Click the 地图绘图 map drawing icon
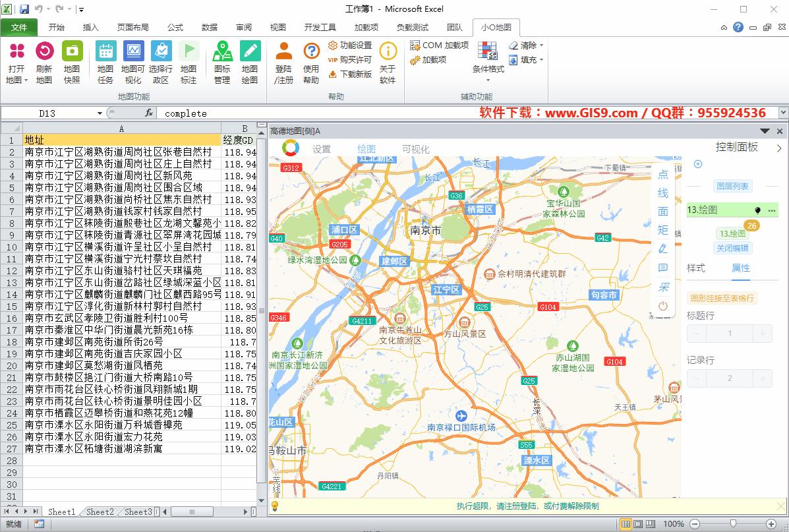 coord(249,59)
